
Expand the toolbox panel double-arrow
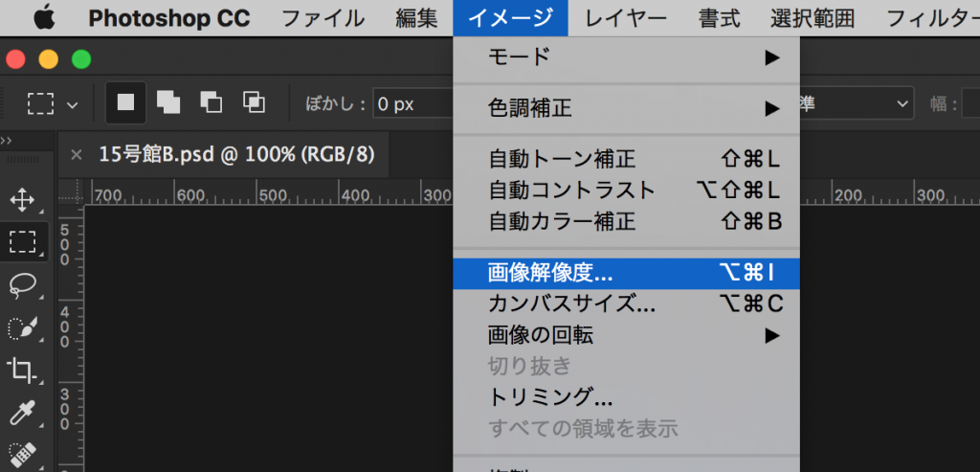tap(7, 141)
